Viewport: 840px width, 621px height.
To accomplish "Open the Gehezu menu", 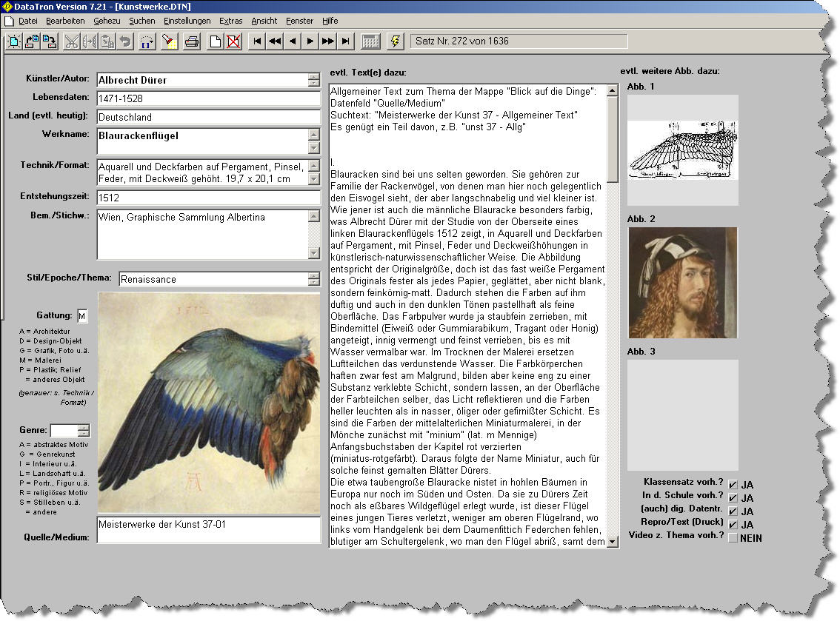I will pos(107,21).
